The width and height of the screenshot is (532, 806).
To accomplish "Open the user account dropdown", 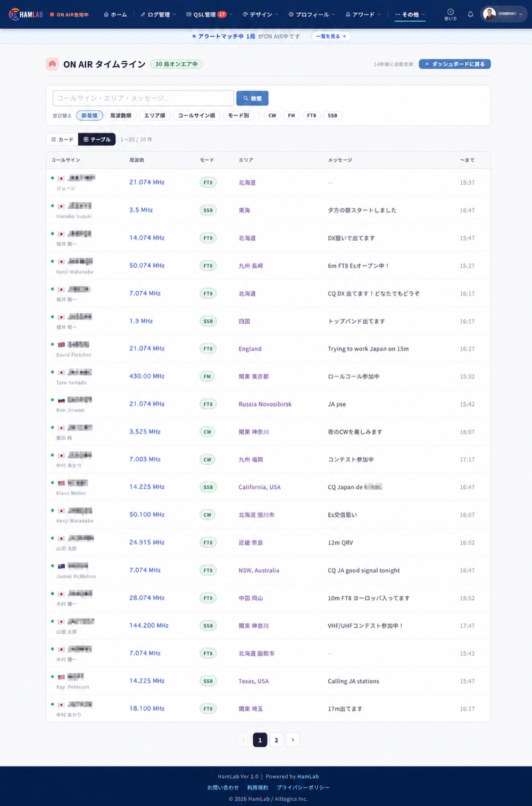I will pos(504,14).
